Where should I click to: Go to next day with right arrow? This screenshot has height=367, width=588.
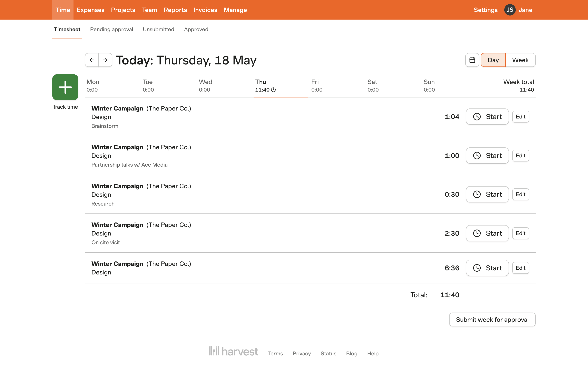point(105,60)
